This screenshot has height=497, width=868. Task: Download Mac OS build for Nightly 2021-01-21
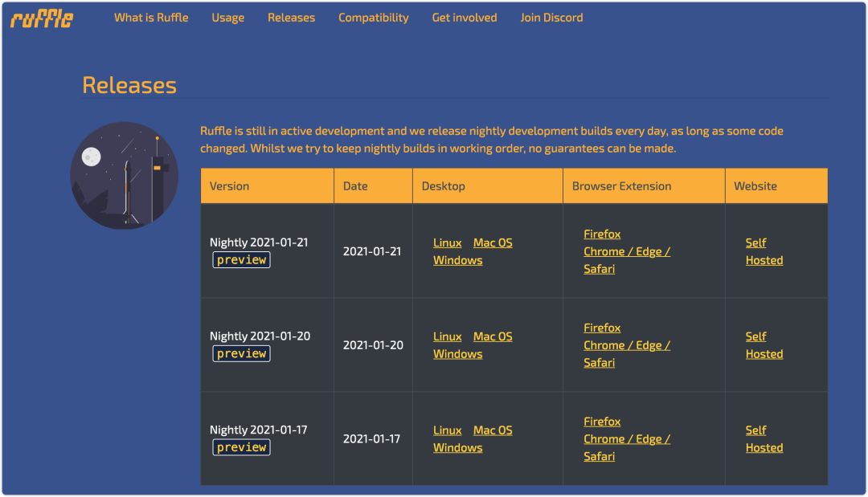click(493, 242)
